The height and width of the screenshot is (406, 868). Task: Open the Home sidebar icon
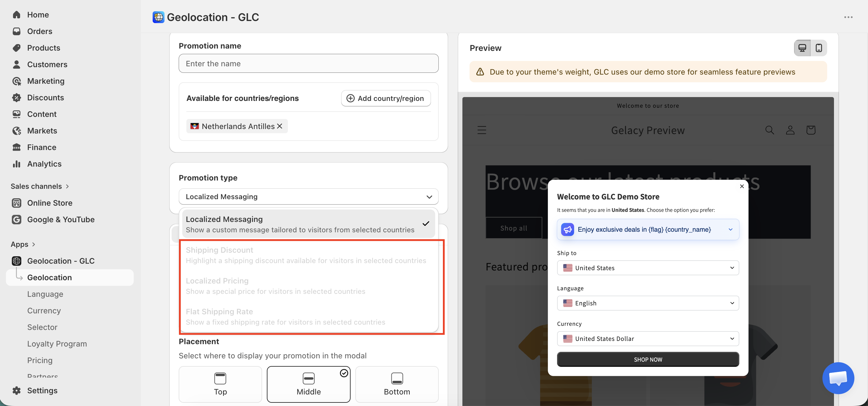(17, 14)
